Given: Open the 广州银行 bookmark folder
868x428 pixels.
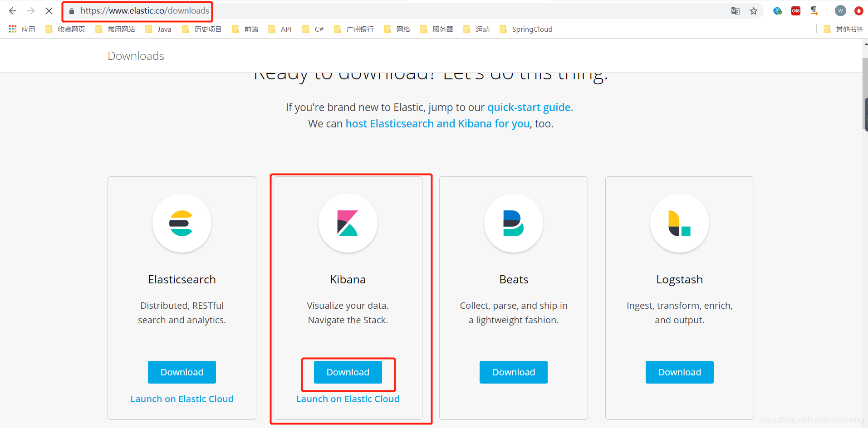Looking at the screenshot, I should 354,29.
